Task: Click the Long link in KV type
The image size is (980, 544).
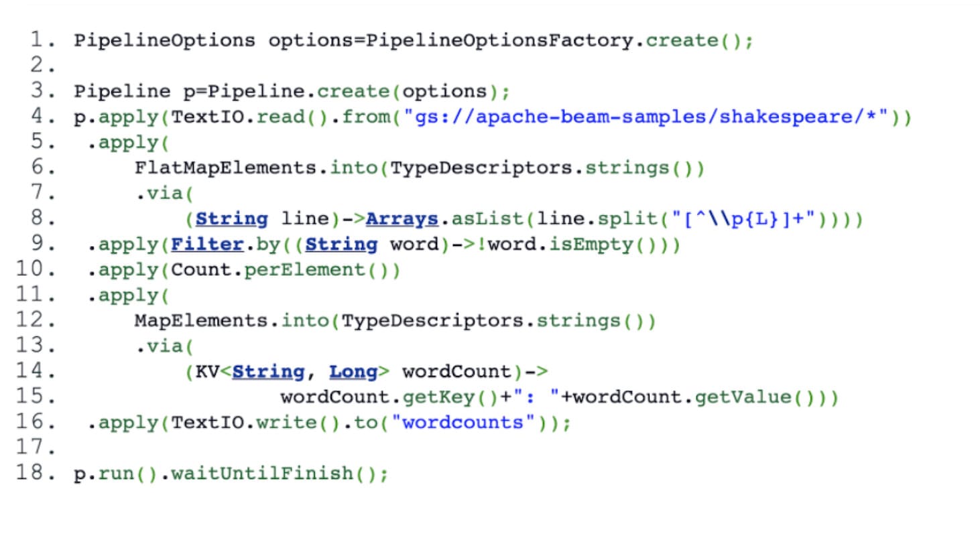Action: pos(353,371)
